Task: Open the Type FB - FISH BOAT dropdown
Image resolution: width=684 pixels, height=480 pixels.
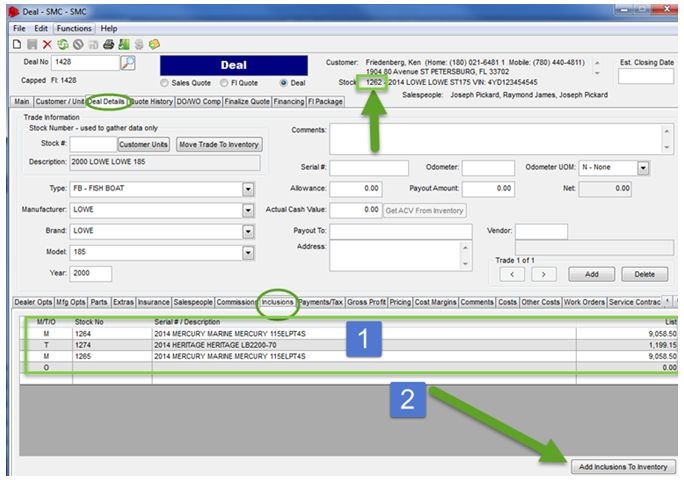Action: (247, 189)
